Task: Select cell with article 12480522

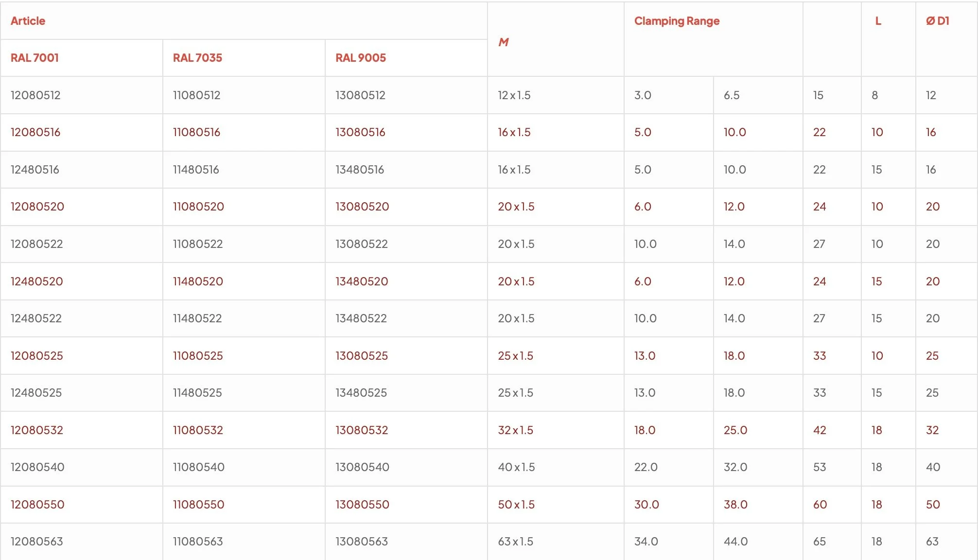Action: (36, 318)
